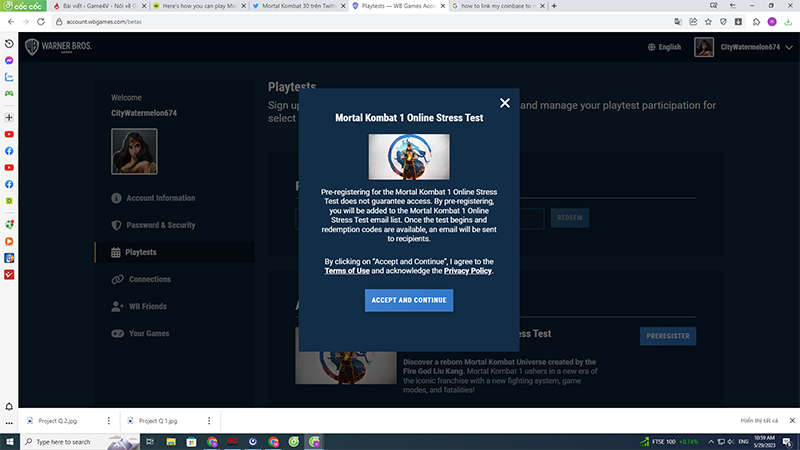
Task: Open Your Games from the sidebar
Action: tap(149, 333)
